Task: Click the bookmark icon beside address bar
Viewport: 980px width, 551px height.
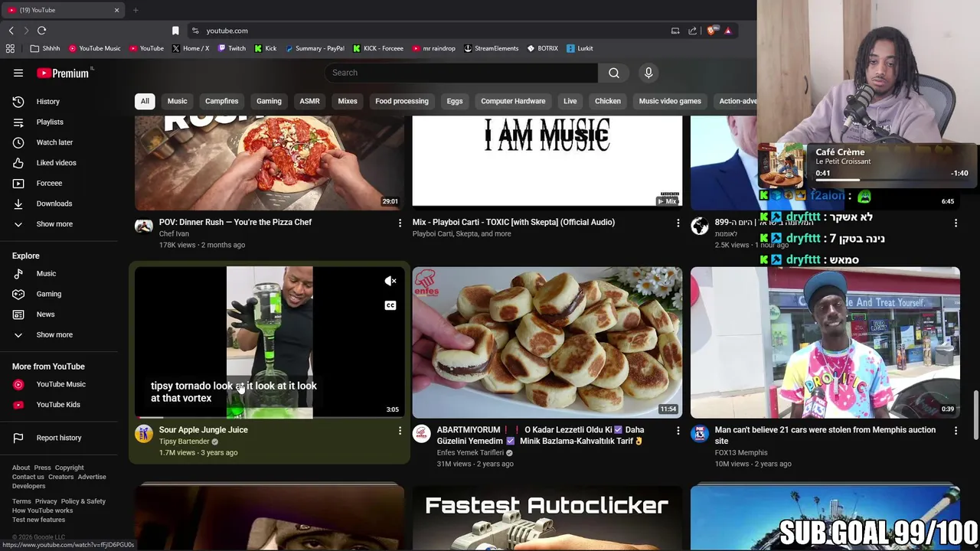Action: pyautogui.click(x=175, y=31)
